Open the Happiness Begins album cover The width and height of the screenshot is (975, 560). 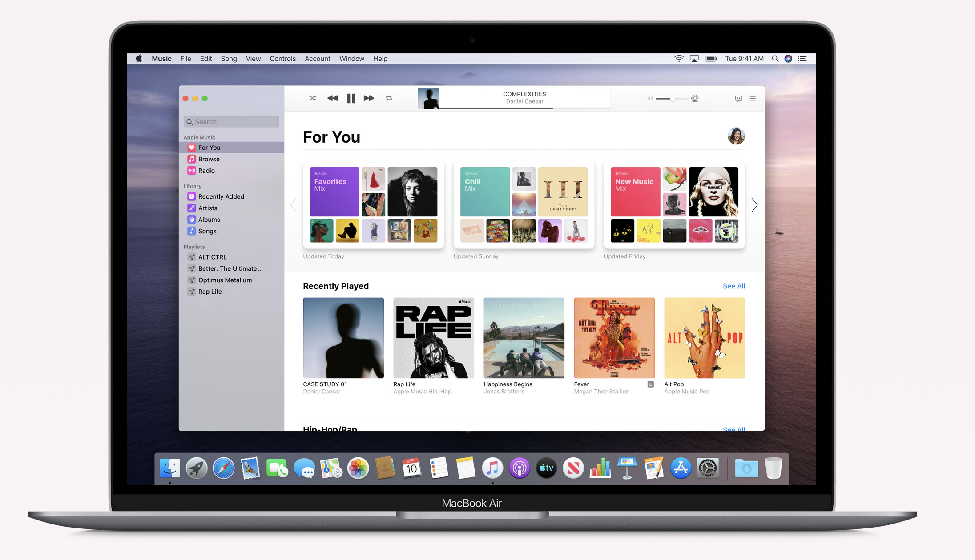524,338
